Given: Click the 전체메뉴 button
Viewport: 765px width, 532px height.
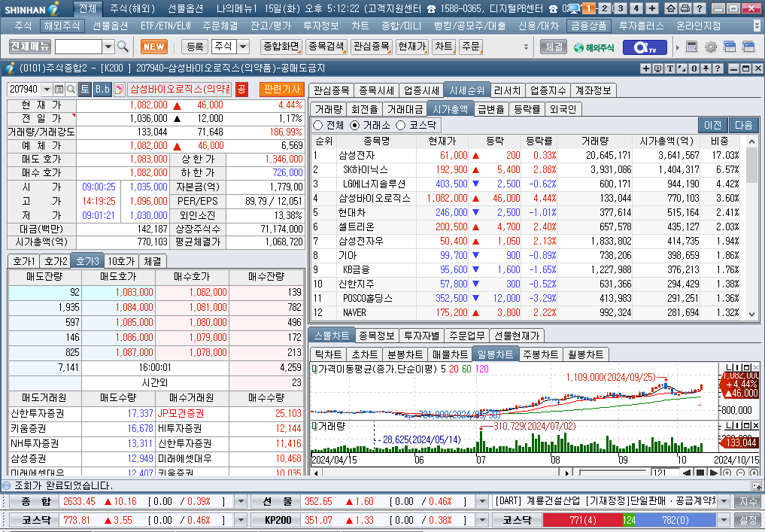Looking at the screenshot, I should pyautogui.click(x=30, y=47).
